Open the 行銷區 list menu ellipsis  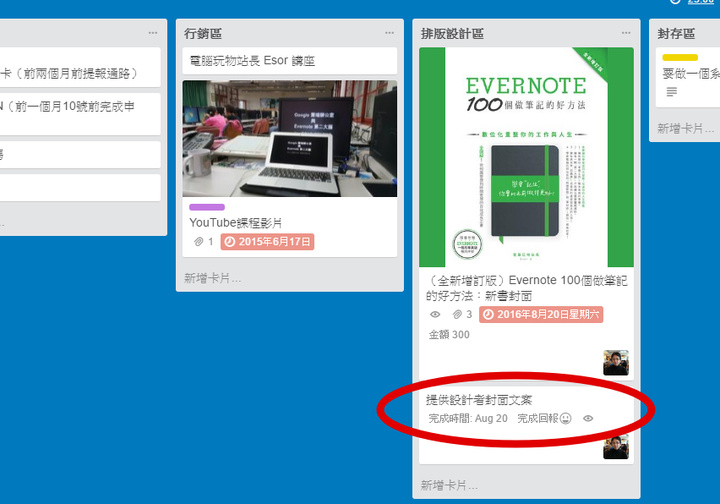(389, 33)
